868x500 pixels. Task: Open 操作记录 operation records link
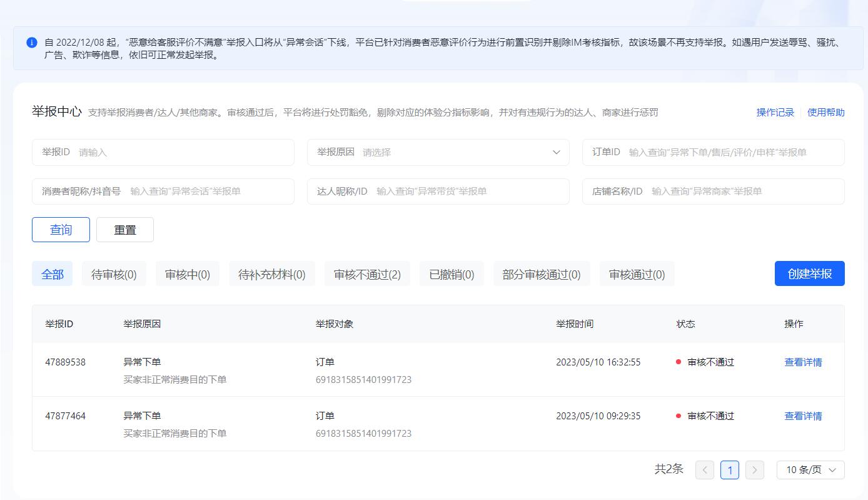pyautogui.click(x=774, y=113)
